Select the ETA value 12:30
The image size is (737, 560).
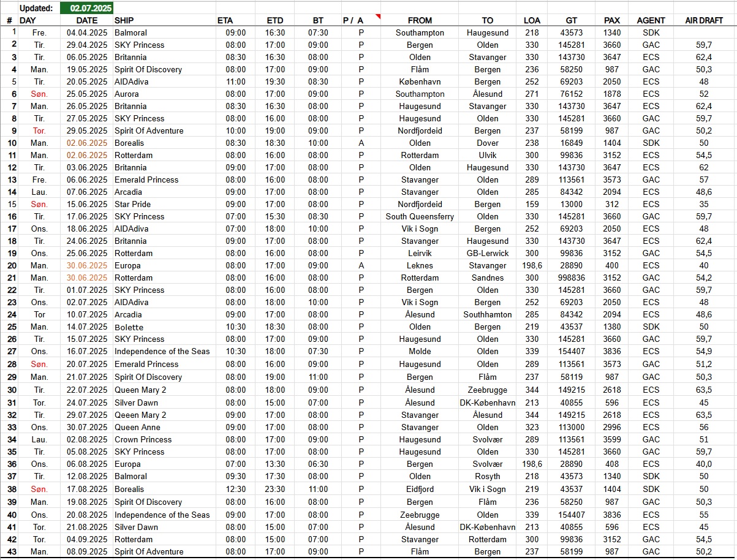[236, 489]
